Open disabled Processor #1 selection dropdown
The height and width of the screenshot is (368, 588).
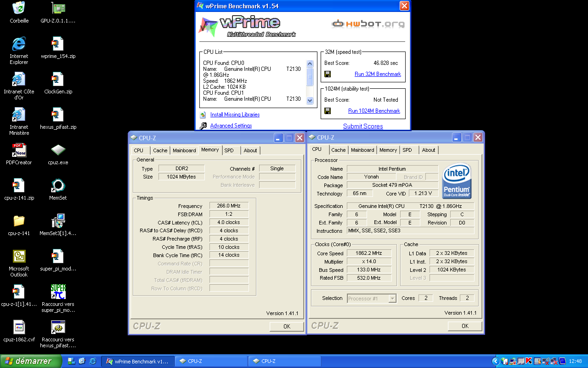[372, 299]
